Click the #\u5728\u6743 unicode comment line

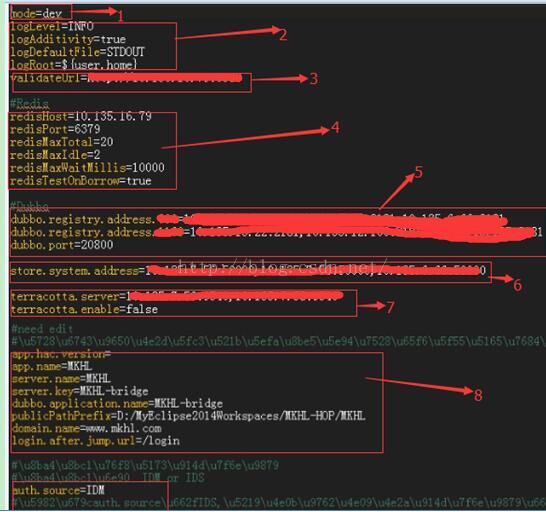point(278,341)
